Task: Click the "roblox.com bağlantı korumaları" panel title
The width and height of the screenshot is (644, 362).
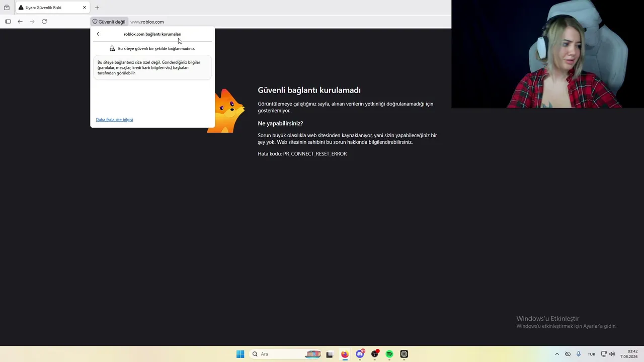Action: click(152, 34)
